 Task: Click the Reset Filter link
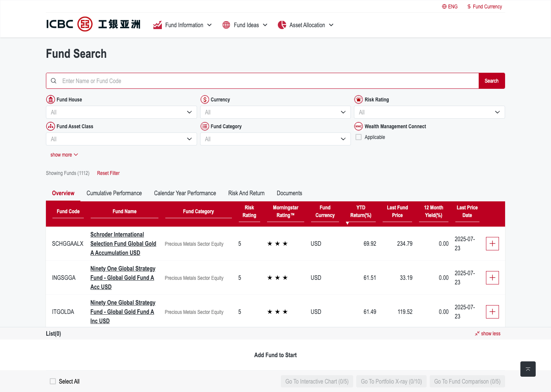(108, 173)
